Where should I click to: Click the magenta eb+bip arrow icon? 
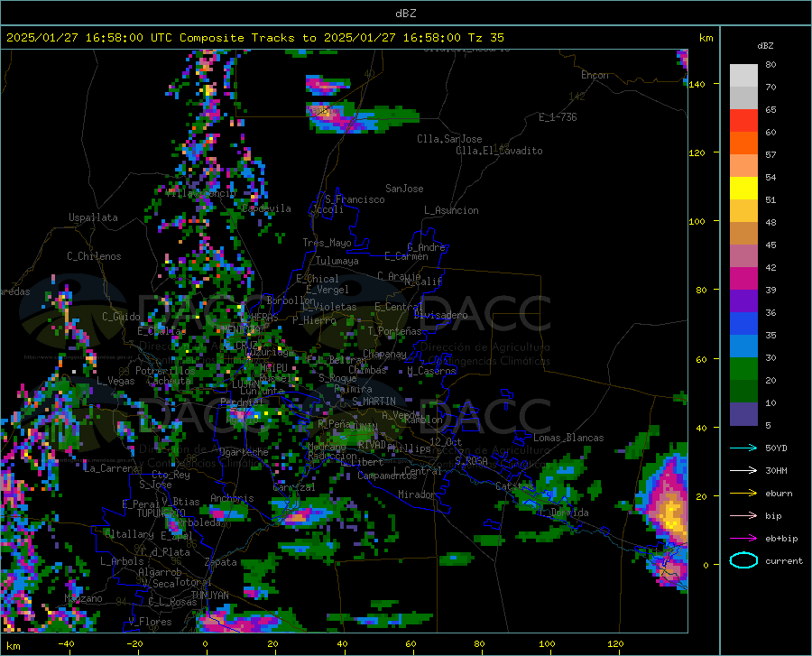[743, 539]
